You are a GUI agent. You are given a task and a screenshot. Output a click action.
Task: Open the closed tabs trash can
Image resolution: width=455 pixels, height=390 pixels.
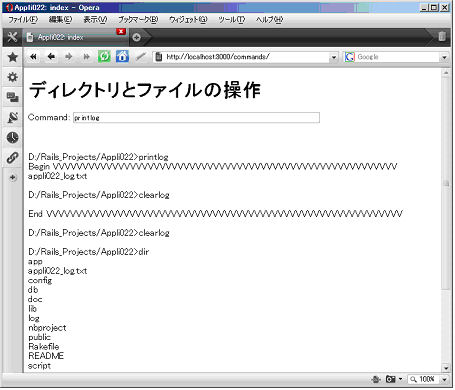click(x=442, y=36)
